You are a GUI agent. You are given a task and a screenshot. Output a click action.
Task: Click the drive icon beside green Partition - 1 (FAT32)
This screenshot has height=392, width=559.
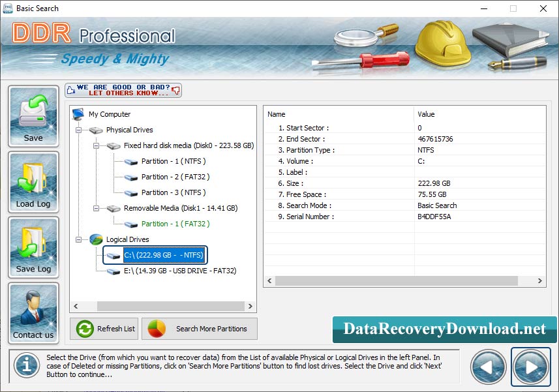click(131, 224)
